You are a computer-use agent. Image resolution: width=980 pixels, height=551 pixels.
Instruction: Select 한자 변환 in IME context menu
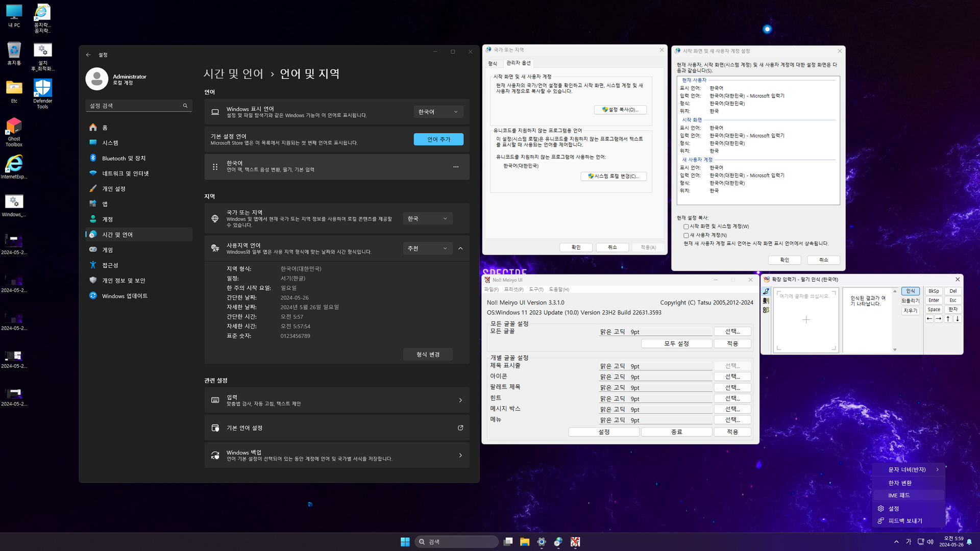coord(900,483)
